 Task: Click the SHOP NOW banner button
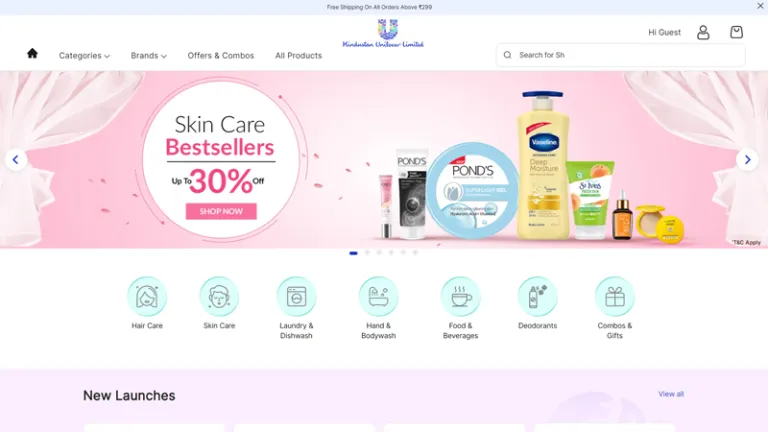221,211
